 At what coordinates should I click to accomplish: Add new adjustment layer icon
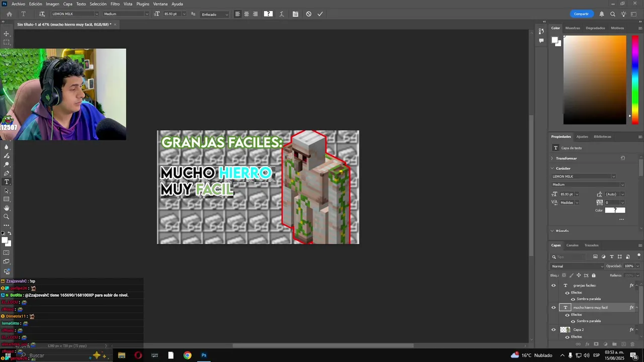605,344
